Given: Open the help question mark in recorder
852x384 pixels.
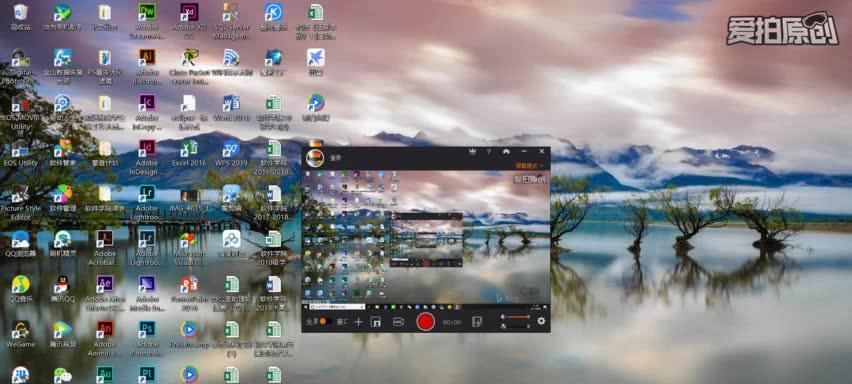Looking at the screenshot, I should click(x=488, y=152).
